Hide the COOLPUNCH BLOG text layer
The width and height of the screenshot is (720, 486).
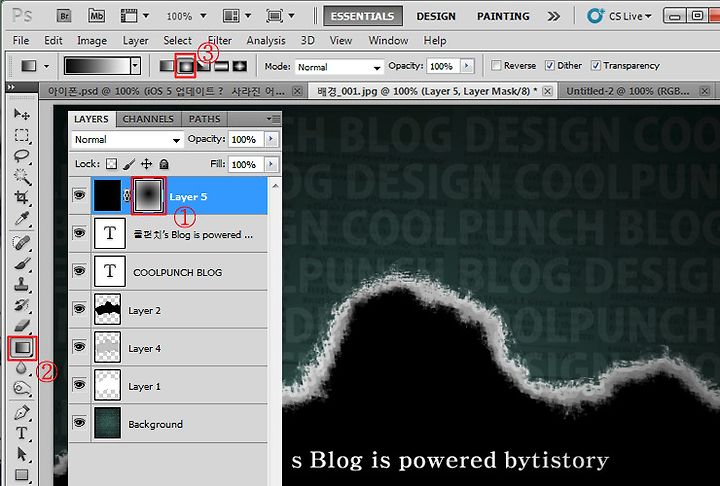[79, 271]
